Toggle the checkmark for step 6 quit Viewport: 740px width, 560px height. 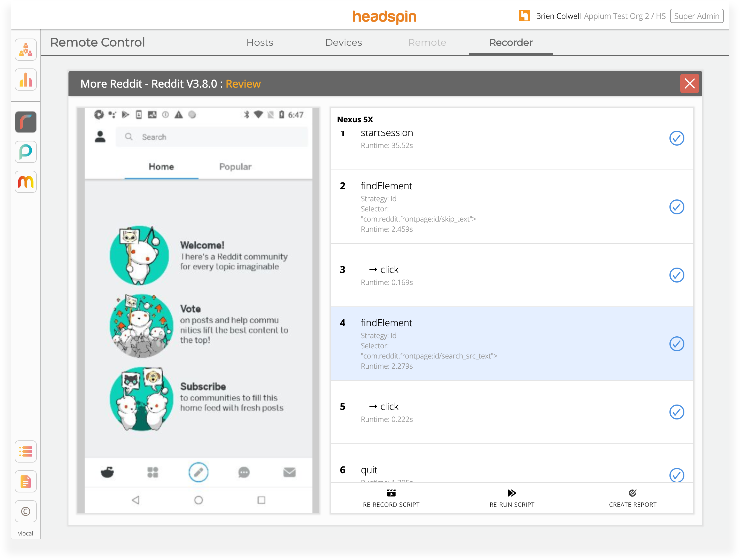[676, 475]
